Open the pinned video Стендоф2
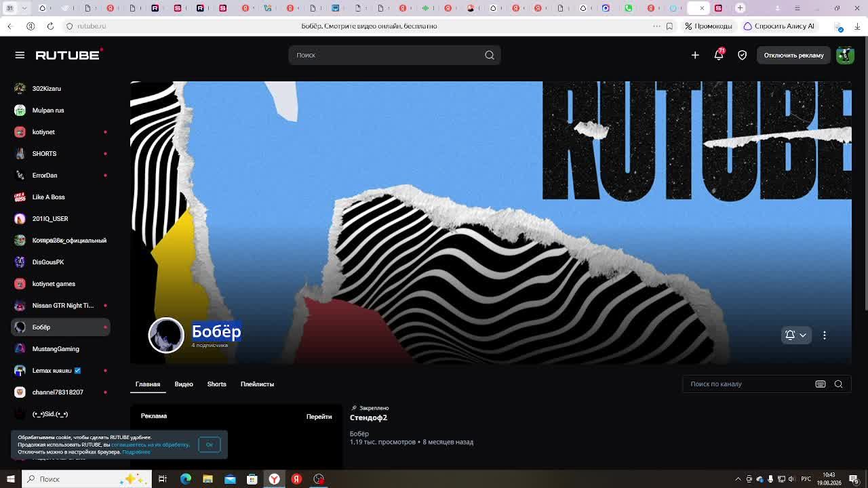 [x=368, y=418]
